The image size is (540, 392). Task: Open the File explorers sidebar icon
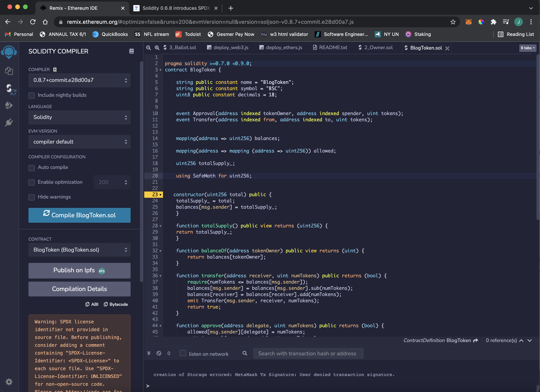pos(9,71)
